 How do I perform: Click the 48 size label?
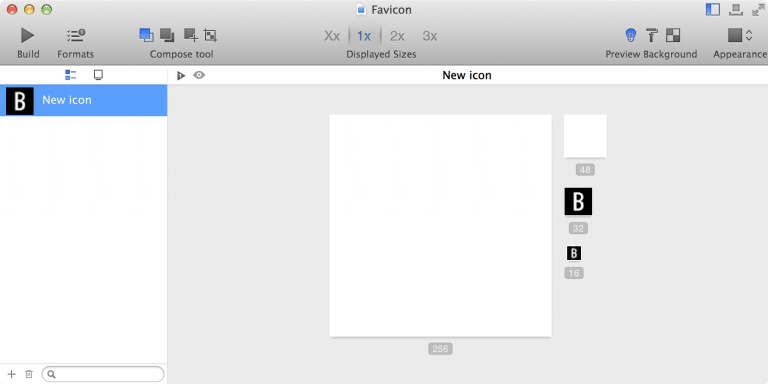[x=585, y=170]
